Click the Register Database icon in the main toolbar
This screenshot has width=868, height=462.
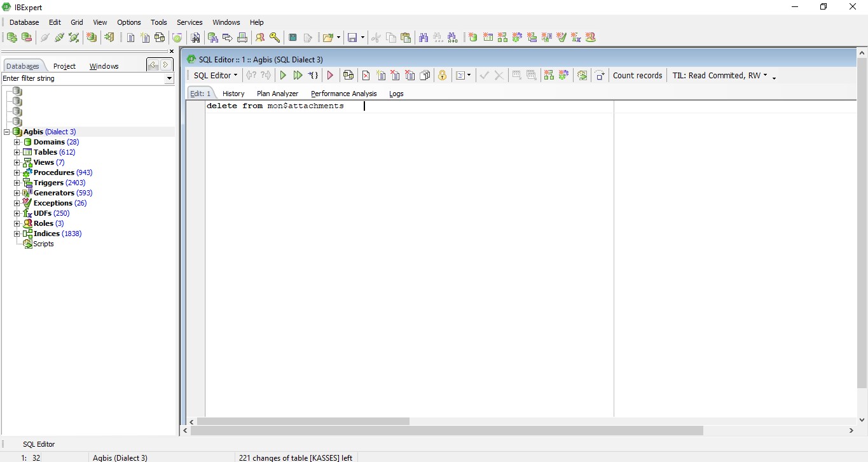click(11, 38)
